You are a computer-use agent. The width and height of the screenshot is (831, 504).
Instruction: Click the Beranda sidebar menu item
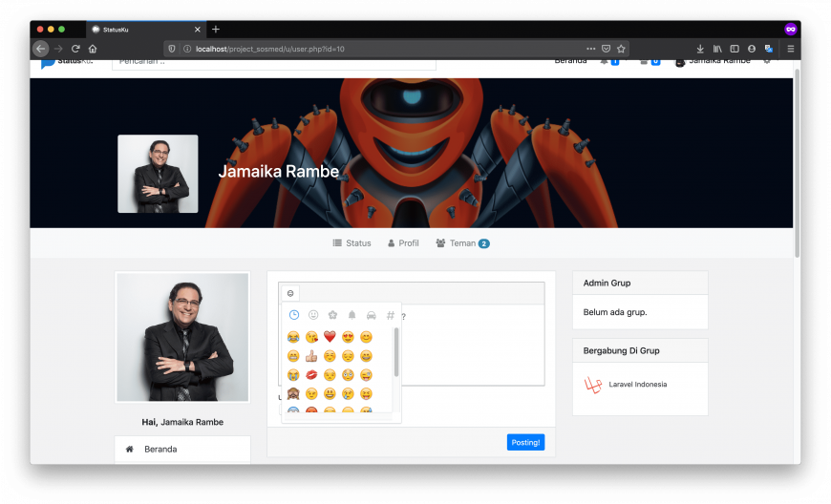(x=182, y=449)
